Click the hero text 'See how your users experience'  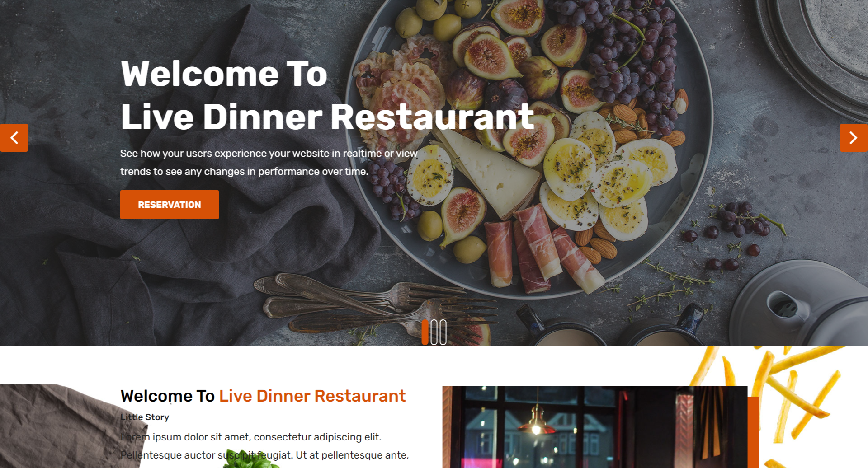(x=269, y=154)
